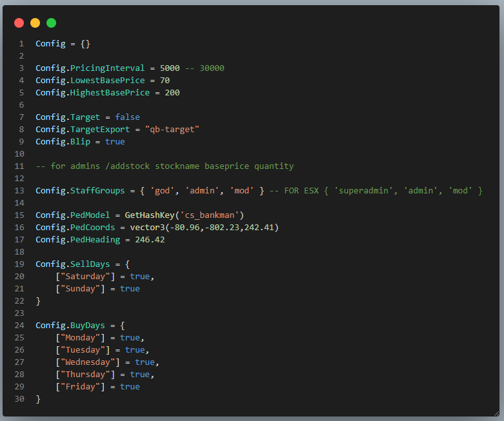Click the yellow minimize dot

coord(35,23)
